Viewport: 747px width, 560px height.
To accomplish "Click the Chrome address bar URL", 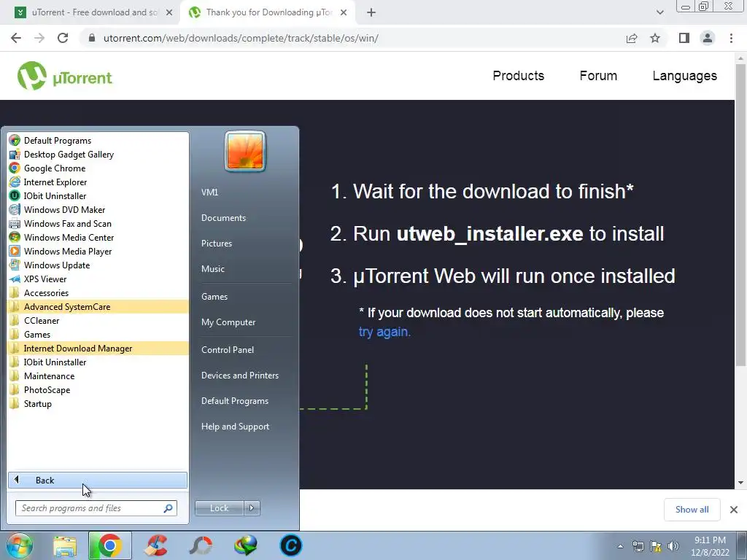I will (x=241, y=38).
